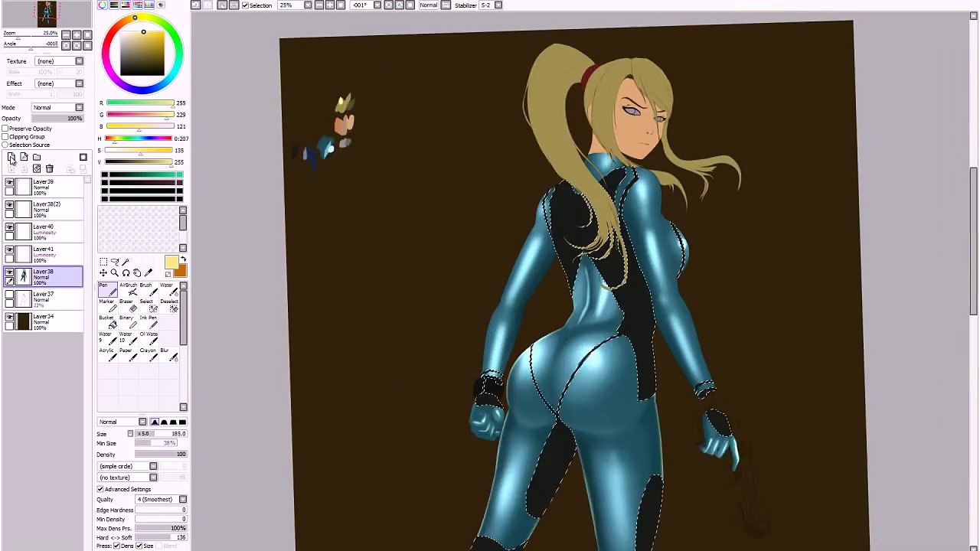Show Layer37 by clicking its visibility box
Viewport: 980px width, 551px height.
(9, 295)
